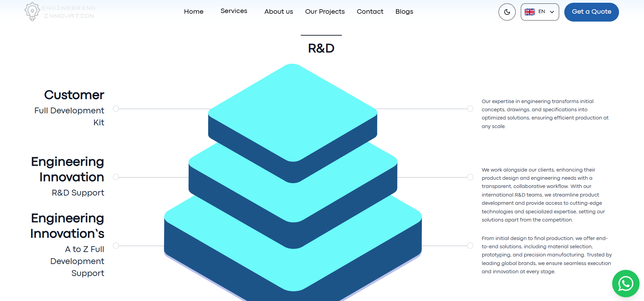Open the EN language dropdown
Image resolution: width=644 pixels, height=301 pixels.
pos(540,12)
